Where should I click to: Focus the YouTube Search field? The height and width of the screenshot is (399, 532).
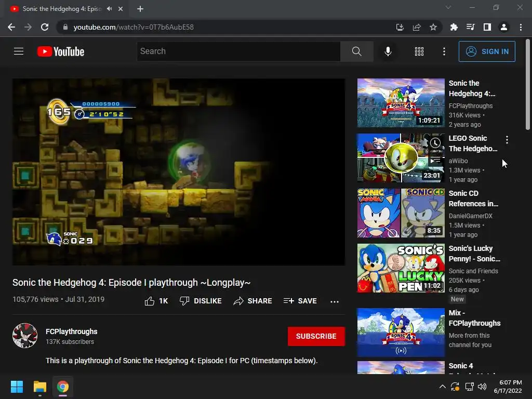[238, 51]
